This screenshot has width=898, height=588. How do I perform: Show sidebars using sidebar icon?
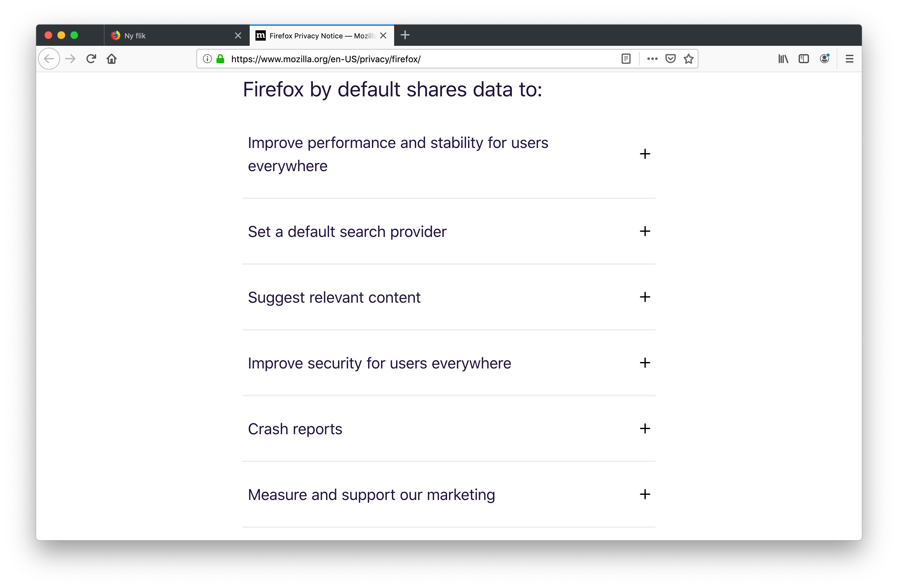(804, 59)
